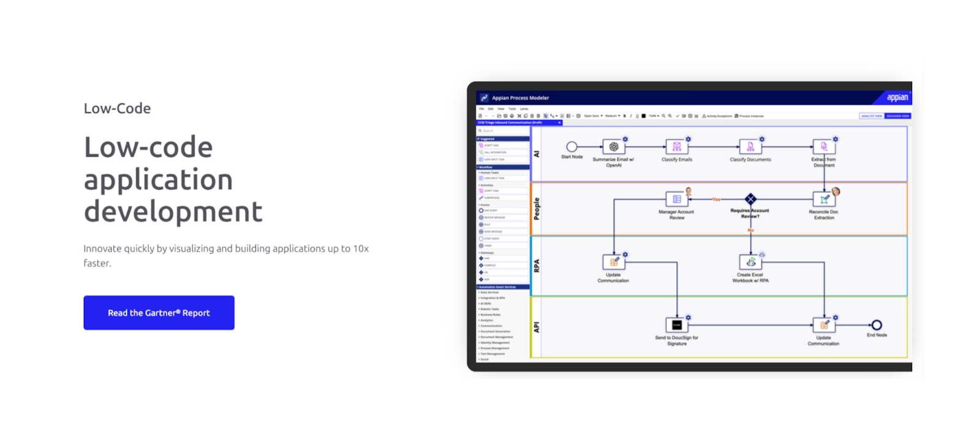This screenshot has width=980, height=434.
Task: Expand the Robotic Tasks group
Action: 489,309
